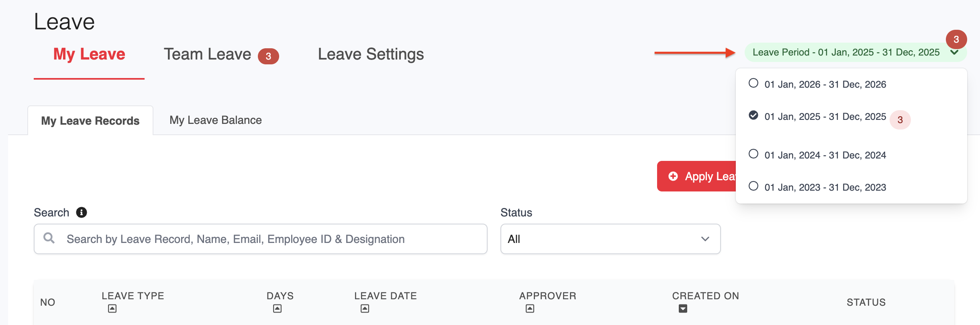Open the Leave Settings tab

[x=371, y=54]
